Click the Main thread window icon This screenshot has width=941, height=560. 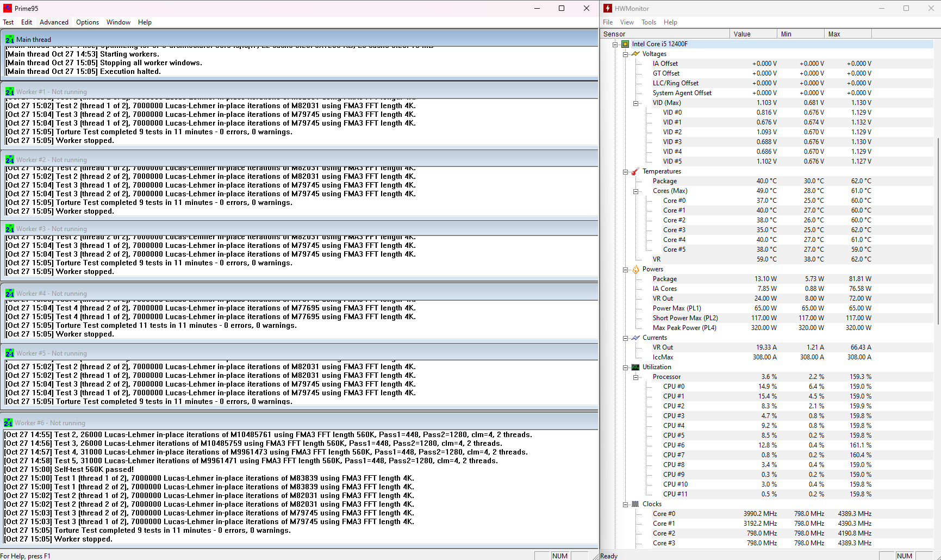[x=10, y=39]
